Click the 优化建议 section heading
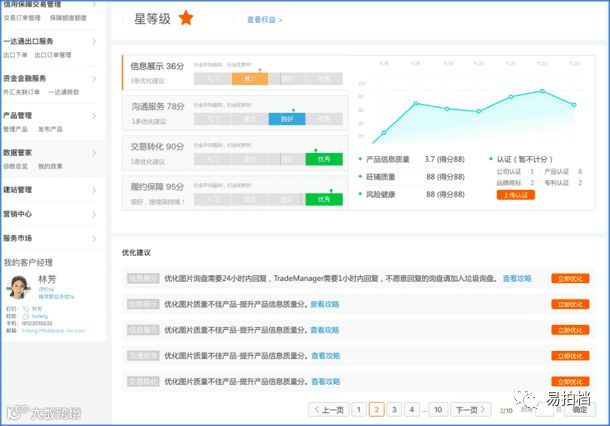Viewport: 610px width, 426px height. [136, 252]
